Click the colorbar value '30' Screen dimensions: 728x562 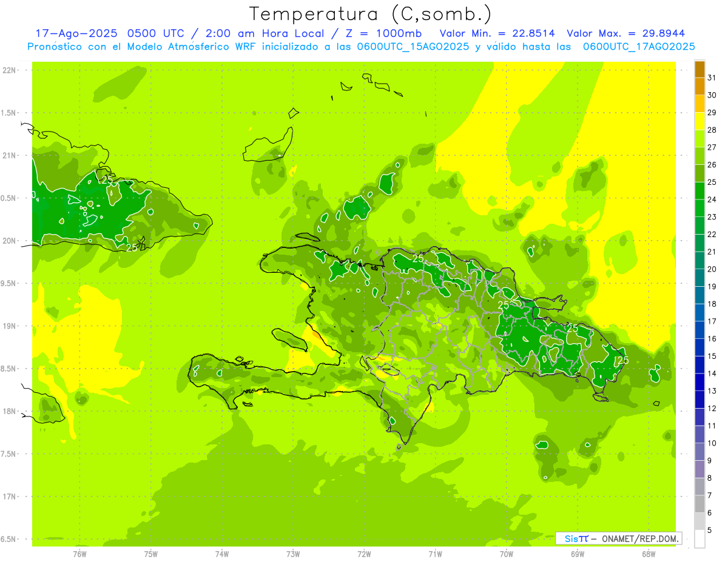(x=712, y=95)
